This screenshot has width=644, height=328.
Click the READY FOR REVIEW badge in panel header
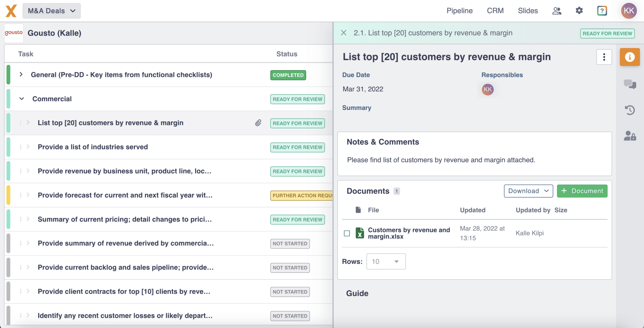coord(607,33)
